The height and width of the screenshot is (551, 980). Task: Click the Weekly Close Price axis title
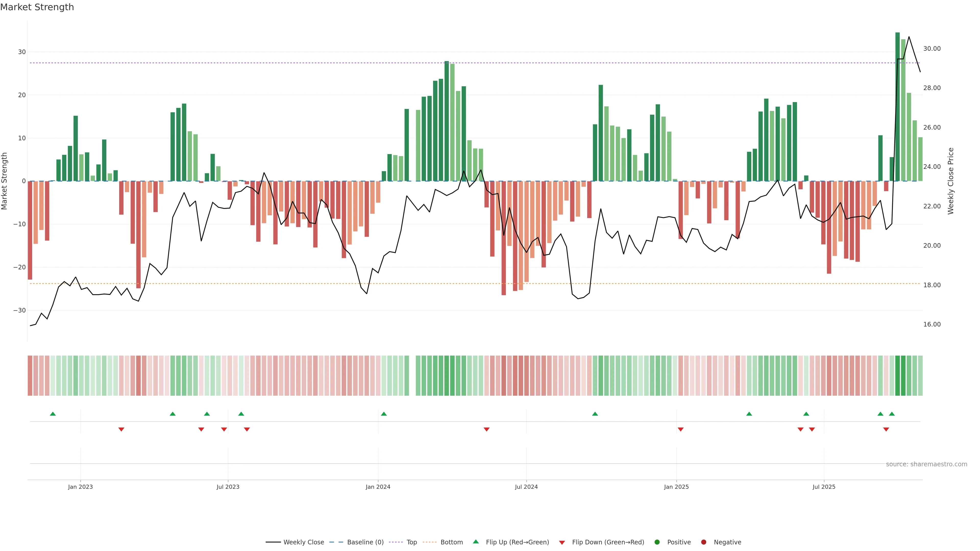(x=951, y=181)
